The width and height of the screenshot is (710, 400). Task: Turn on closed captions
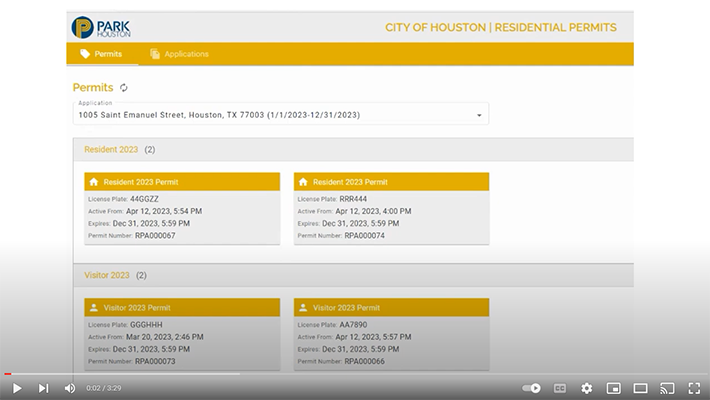560,388
